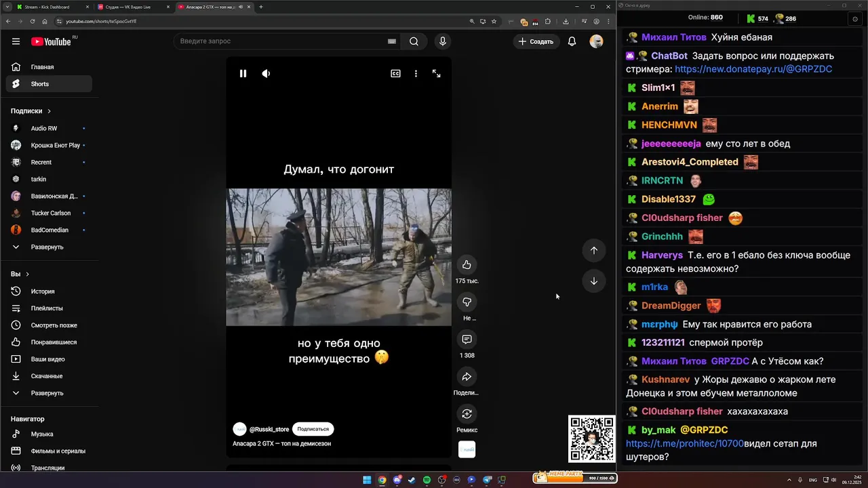Open Понравившиеся liked videos
The height and width of the screenshot is (488, 868).
(x=49, y=342)
